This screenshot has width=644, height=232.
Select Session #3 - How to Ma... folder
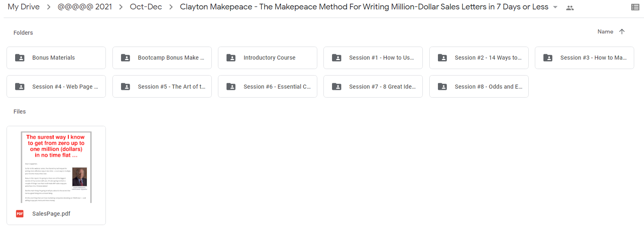tap(584, 58)
